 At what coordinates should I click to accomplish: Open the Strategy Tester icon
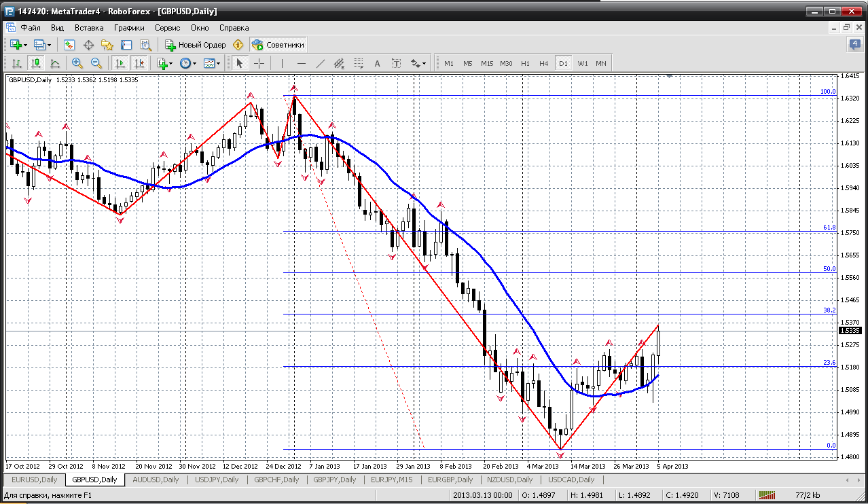pos(145,45)
